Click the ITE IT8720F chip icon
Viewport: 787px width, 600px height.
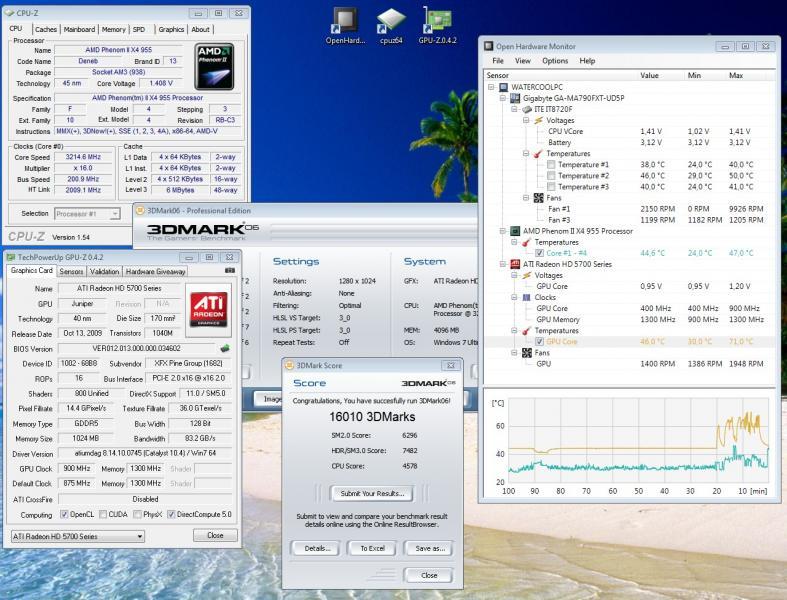pyautogui.click(x=527, y=109)
